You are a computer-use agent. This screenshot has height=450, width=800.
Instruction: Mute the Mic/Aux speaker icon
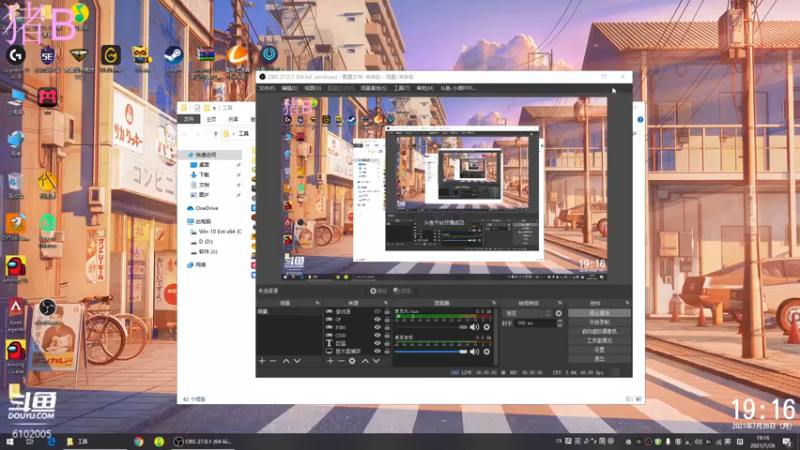coord(474,327)
